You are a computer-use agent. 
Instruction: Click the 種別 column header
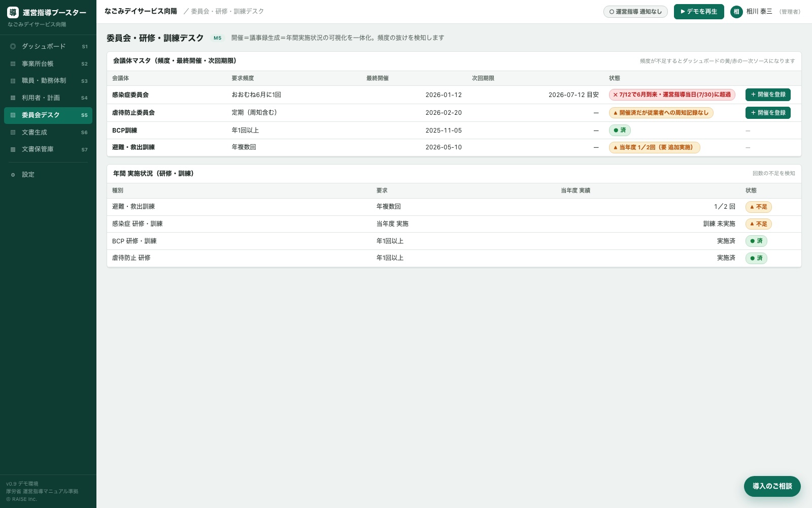point(118,190)
